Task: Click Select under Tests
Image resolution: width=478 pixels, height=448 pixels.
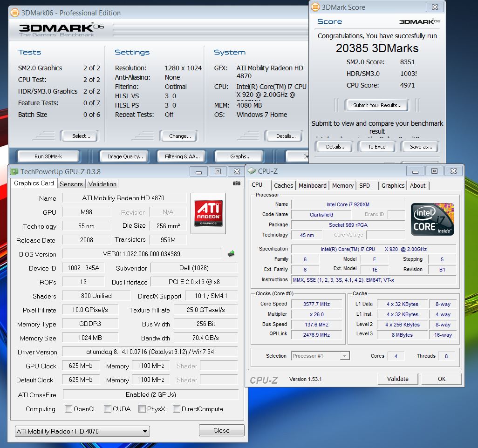Action: (x=80, y=136)
